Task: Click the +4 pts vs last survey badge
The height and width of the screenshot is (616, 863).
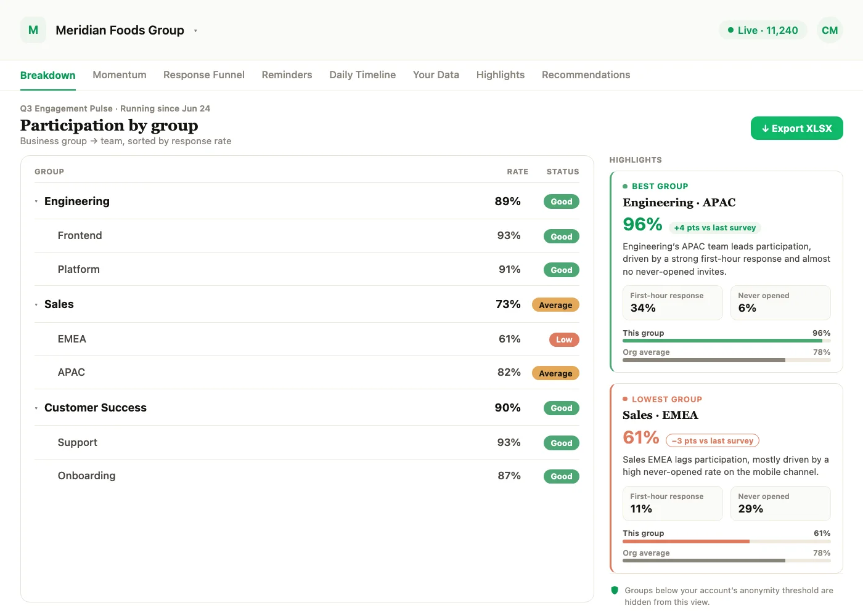Action: pyautogui.click(x=714, y=227)
